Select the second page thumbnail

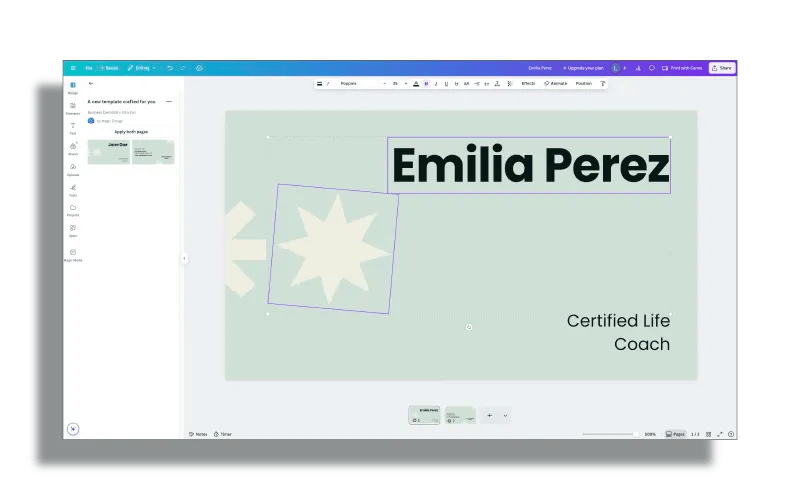460,415
